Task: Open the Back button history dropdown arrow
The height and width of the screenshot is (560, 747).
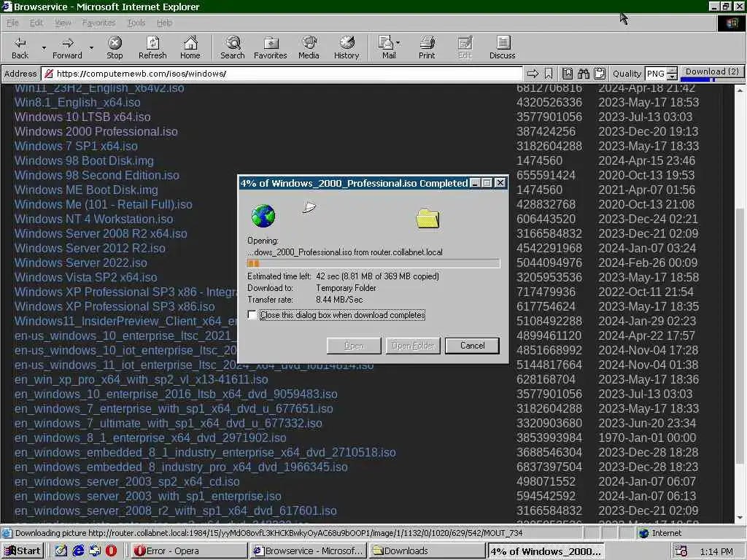Action: [44, 47]
